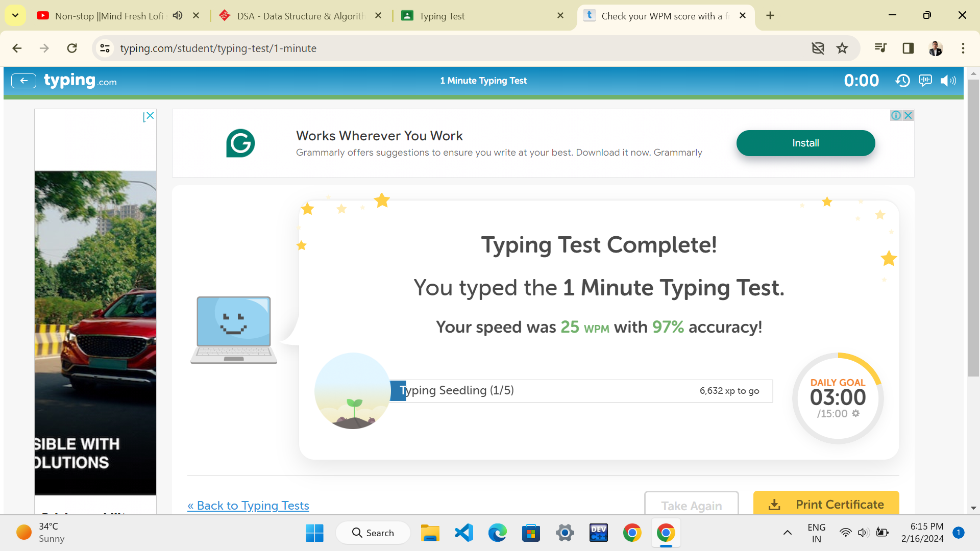Open Chrome three-dot menu

(963, 48)
